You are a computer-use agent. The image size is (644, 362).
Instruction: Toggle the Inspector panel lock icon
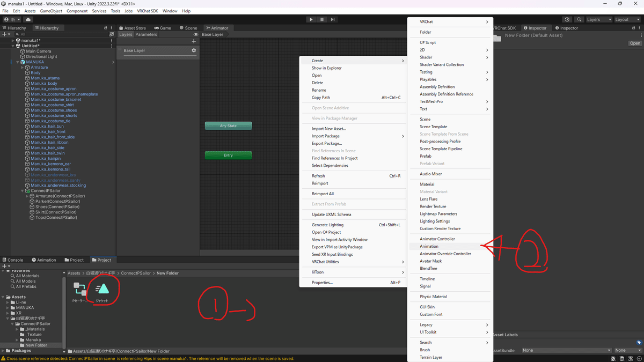tap(634, 28)
